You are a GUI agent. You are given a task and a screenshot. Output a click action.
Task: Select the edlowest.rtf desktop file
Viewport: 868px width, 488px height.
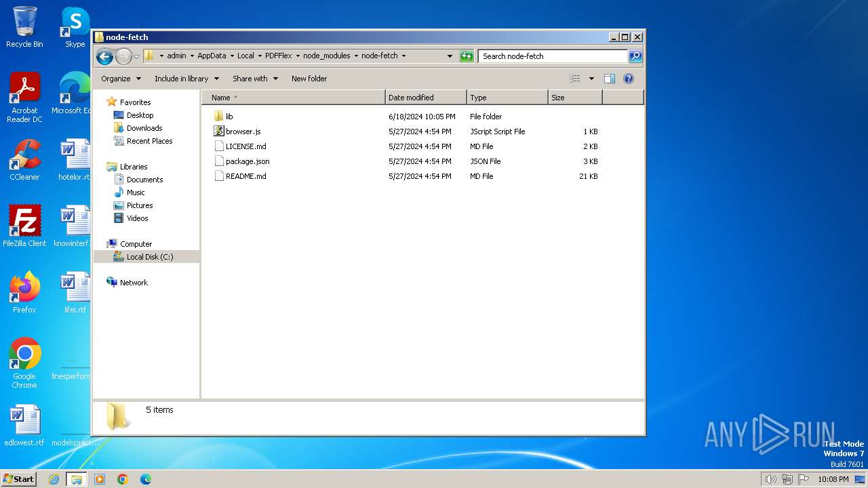pos(24,426)
